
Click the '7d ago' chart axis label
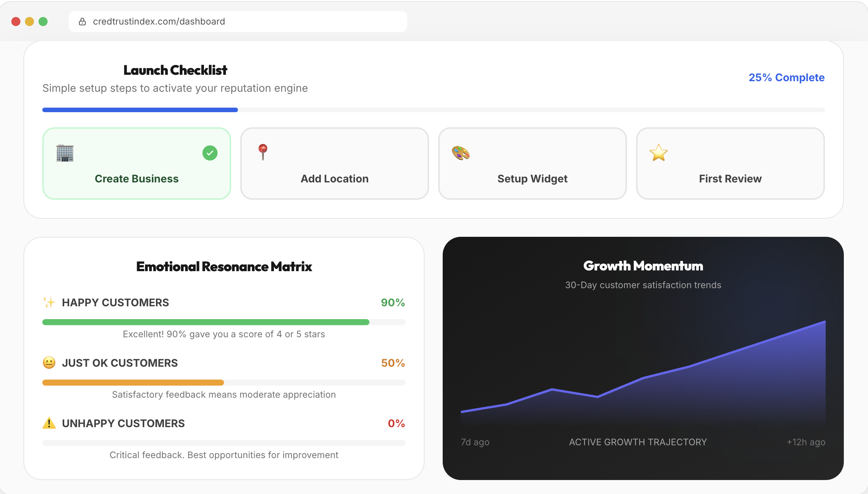475,442
